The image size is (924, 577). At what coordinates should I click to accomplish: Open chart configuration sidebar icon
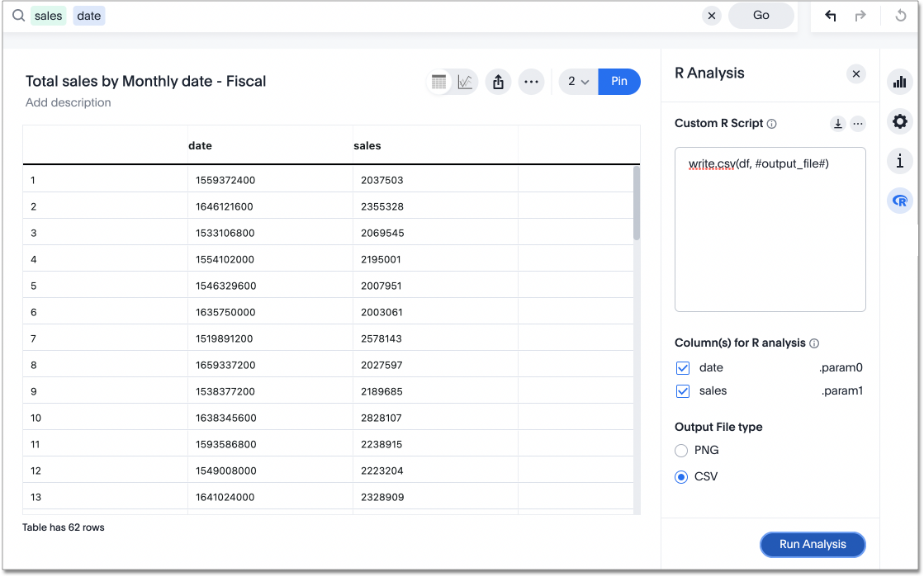pyautogui.click(x=899, y=82)
